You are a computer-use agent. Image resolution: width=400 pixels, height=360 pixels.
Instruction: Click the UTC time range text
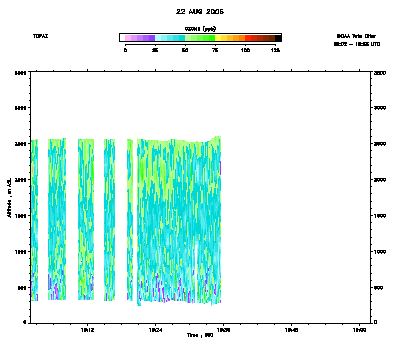point(357,44)
